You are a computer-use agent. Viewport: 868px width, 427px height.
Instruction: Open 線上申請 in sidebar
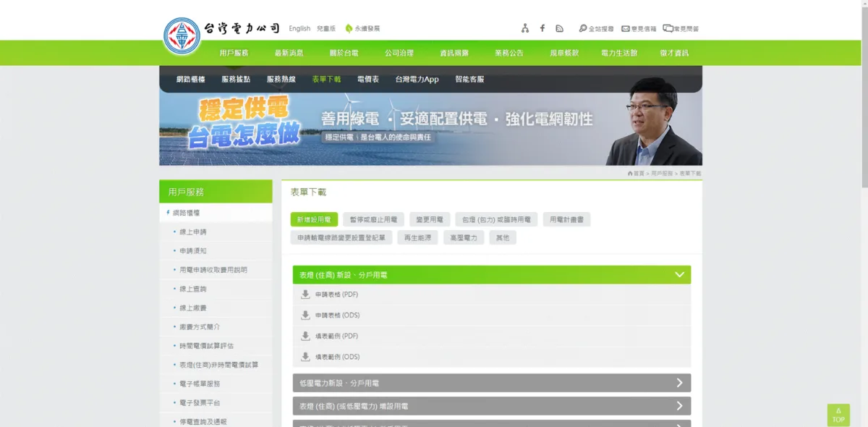(x=192, y=232)
